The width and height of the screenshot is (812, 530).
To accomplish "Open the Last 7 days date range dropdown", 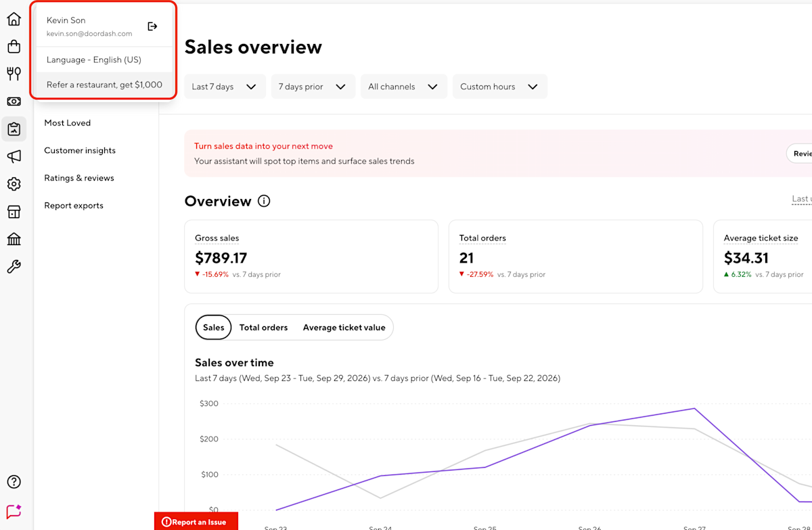I will (225, 87).
